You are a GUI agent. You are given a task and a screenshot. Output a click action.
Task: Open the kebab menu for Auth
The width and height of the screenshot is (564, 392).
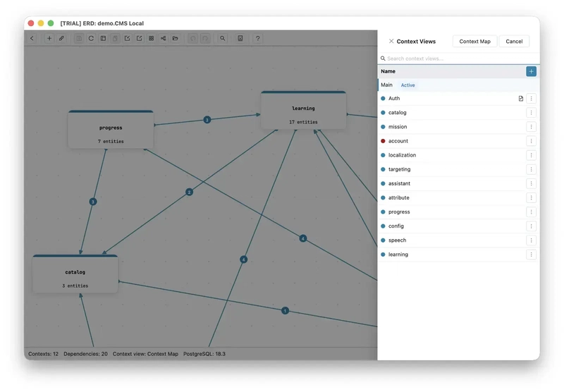point(531,99)
